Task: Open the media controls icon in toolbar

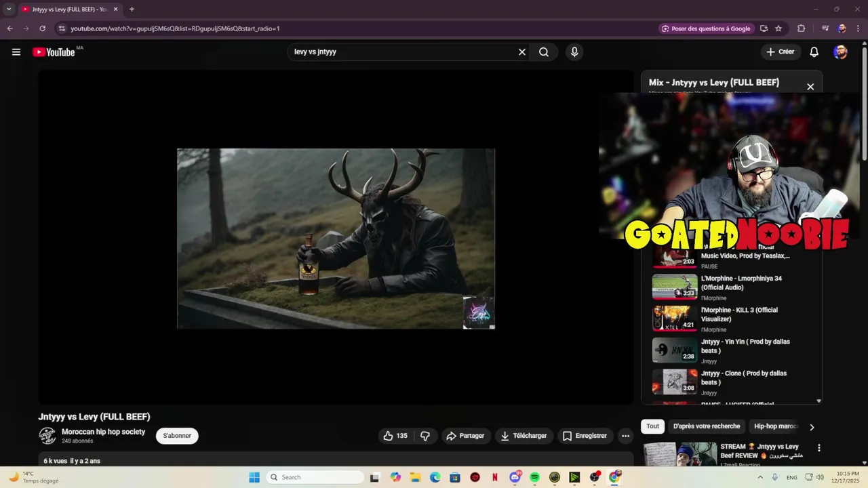Action: [x=825, y=28]
